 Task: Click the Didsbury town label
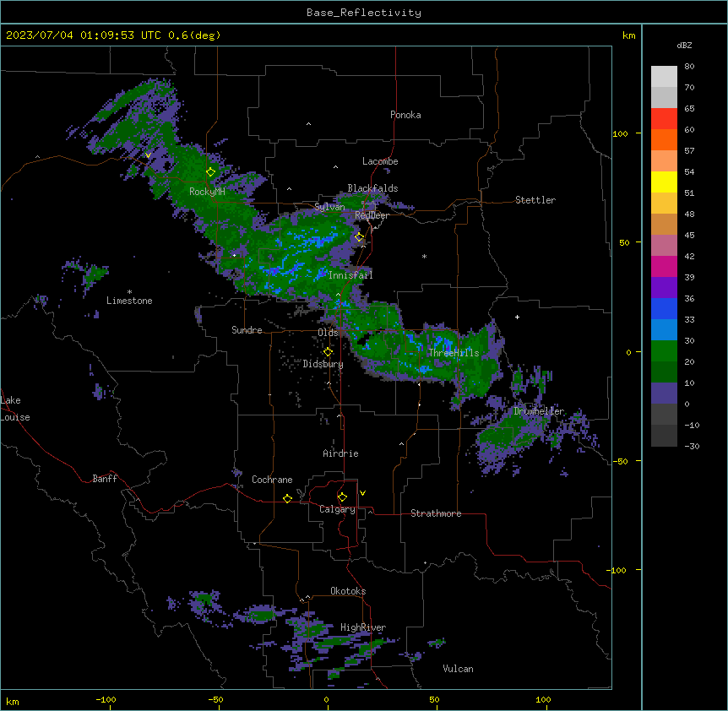pos(323,364)
